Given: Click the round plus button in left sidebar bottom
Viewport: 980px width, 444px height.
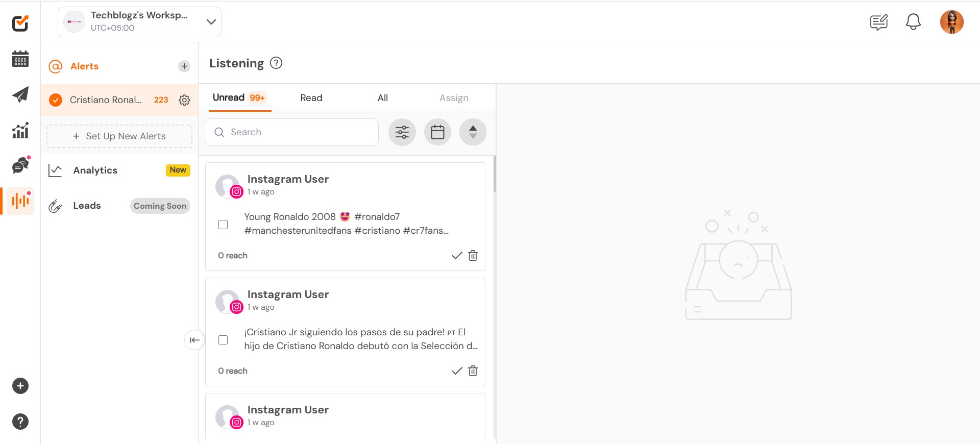Looking at the screenshot, I should click(20, 386).
